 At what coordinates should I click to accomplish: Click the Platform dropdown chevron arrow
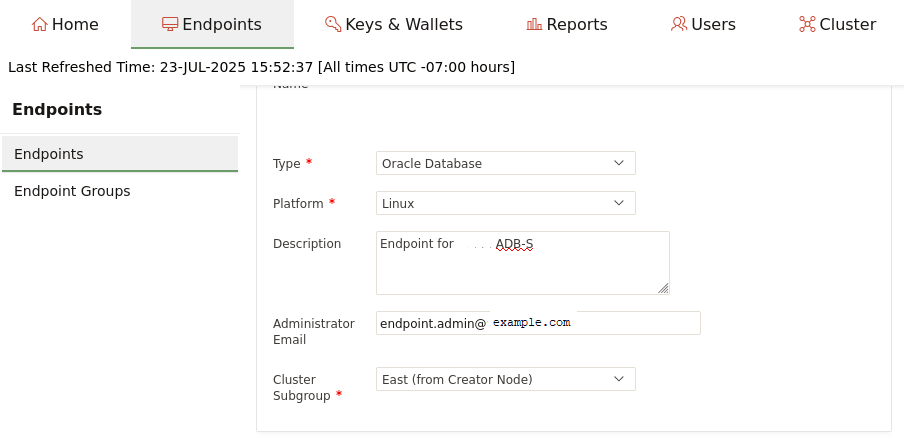(619, 203)
